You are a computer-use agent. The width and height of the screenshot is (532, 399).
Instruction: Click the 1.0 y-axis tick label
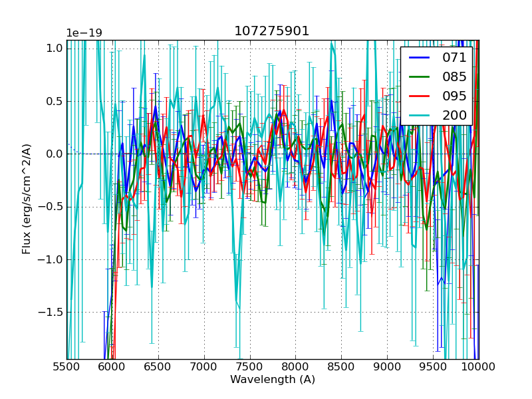coord(55,49)
